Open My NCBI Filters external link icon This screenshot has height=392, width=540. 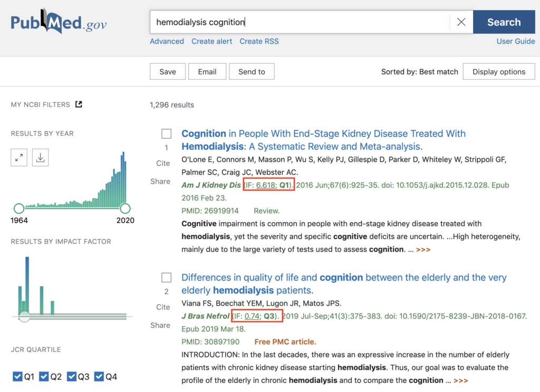79,104
